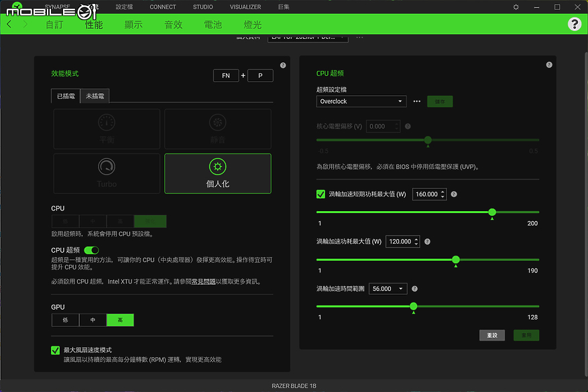Switch to the 性能 (Performance) tab
This screenshot has height=392, width=588.
[94, 25]
